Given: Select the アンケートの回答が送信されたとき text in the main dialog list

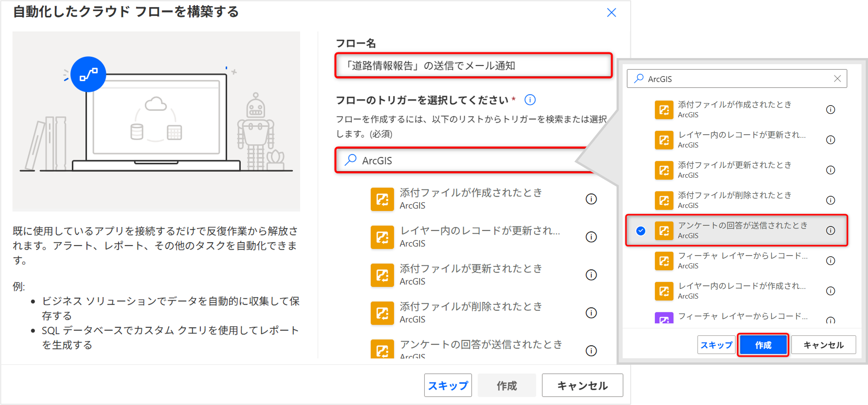Looking at the screenshot, I should point(481,344).
